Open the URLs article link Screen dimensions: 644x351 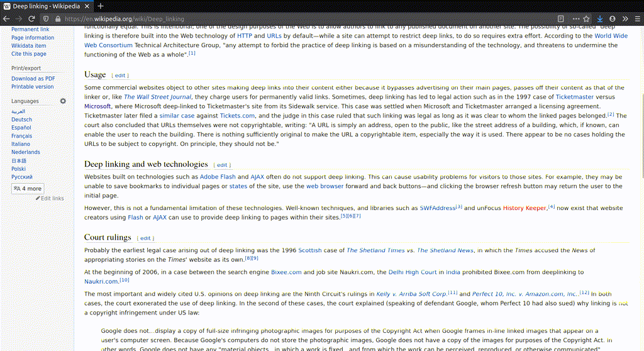click(x=274, y=36)
